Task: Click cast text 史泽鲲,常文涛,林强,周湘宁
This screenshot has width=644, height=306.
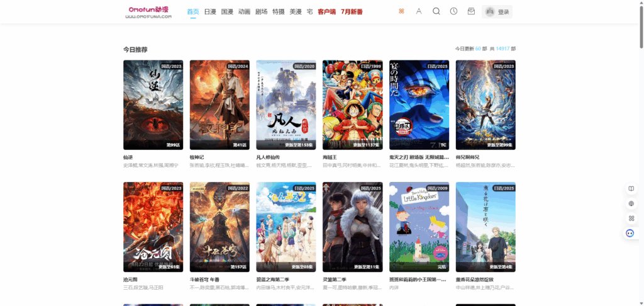Action: (x=151, y=166)
